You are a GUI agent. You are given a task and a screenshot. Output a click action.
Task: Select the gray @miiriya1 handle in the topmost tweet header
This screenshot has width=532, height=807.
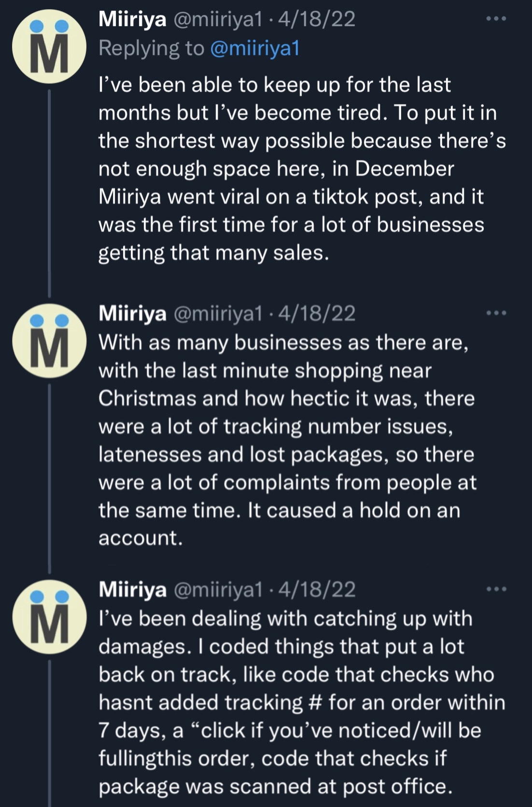217,19
